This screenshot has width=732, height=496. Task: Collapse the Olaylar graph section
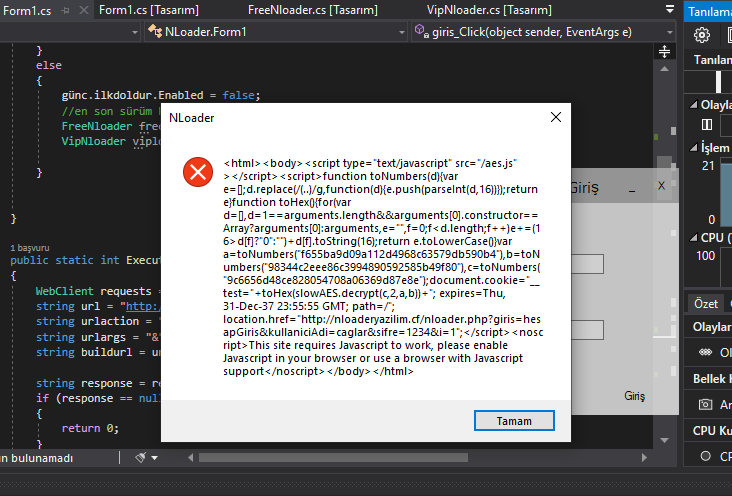point(694,105)
